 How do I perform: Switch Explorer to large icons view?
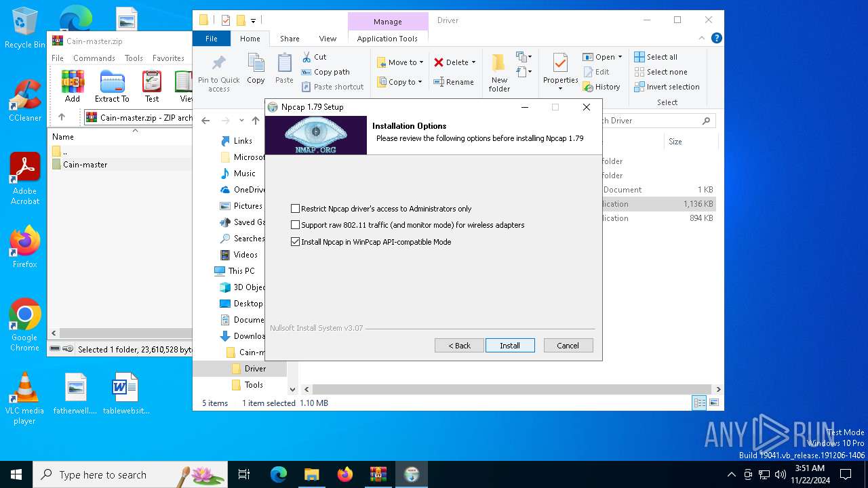(713, 403)
